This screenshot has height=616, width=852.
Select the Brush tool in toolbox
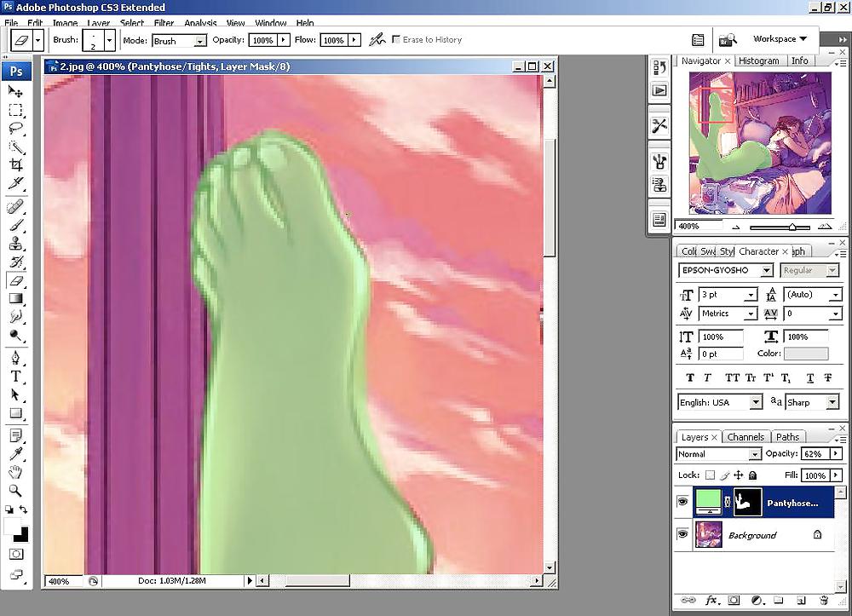tap(15, 225)
